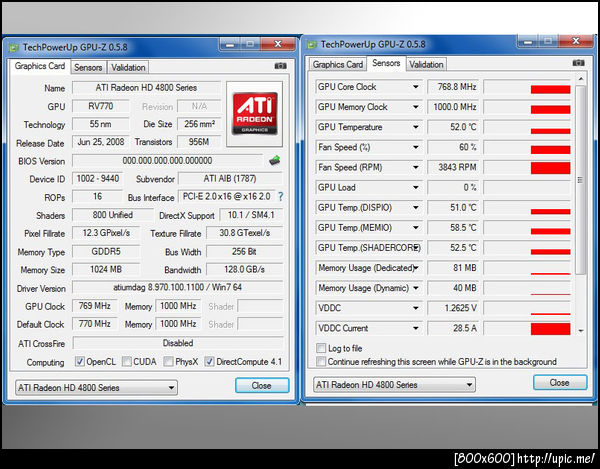Click the ATI CrossFire Disabled field
This screenshot has height=469, width=600.
[x=178, y=343]
